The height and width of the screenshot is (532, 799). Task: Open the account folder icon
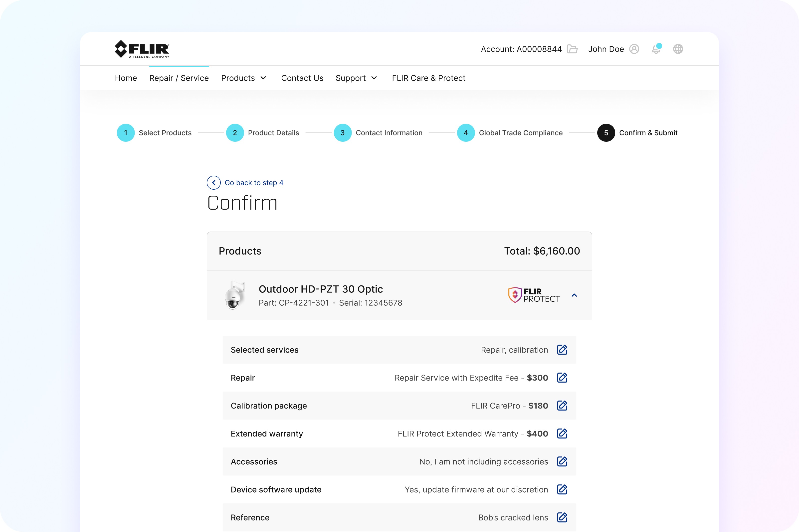(572, 49)
